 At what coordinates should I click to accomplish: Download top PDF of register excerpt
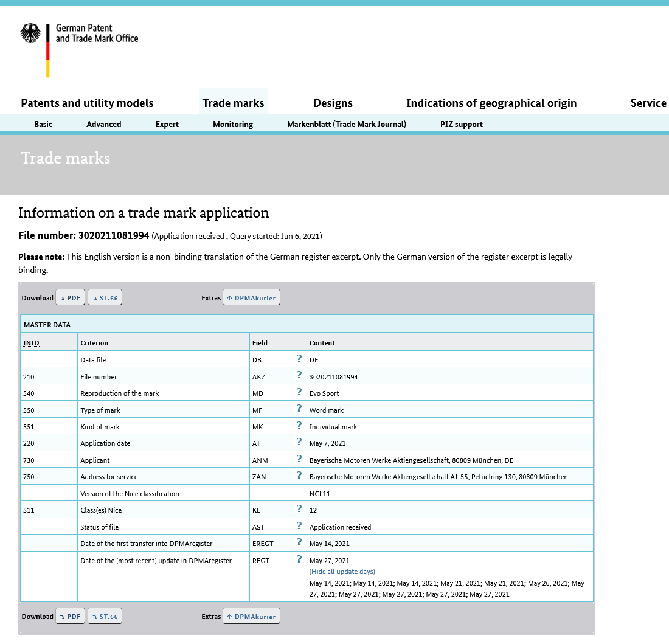[71, 298]
